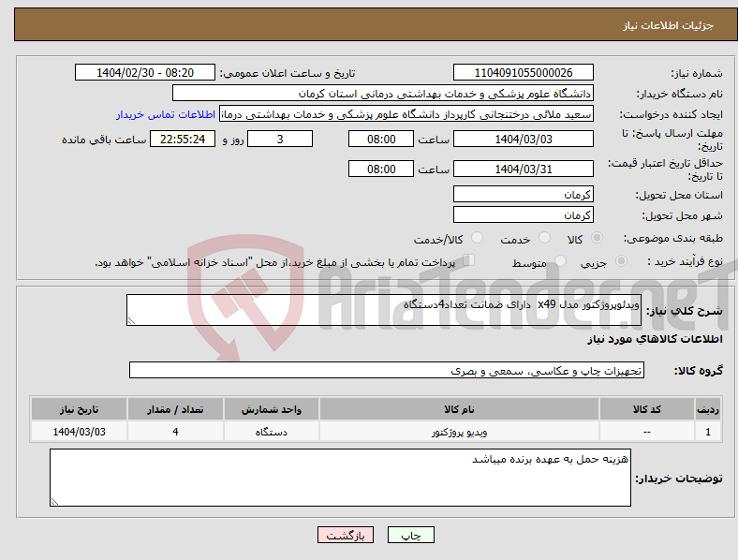Click the کد کالا column header

click(647, 409)
